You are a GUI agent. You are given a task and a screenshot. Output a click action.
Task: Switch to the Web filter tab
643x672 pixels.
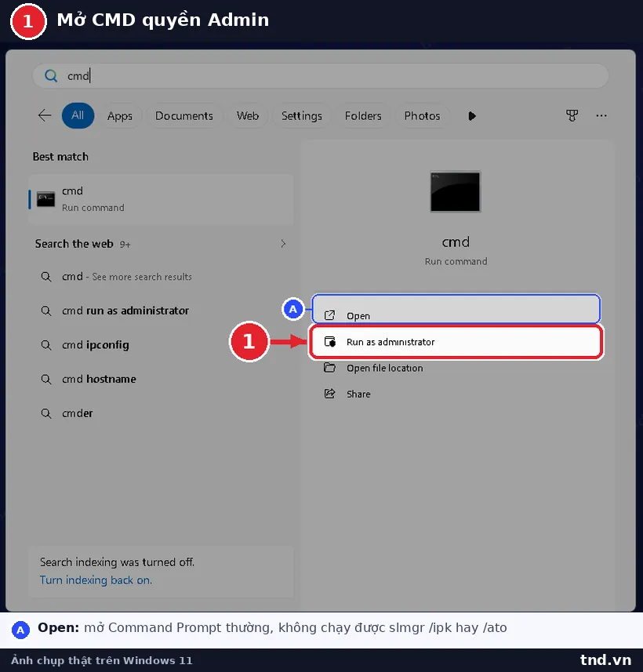click(x=248, y=116)
